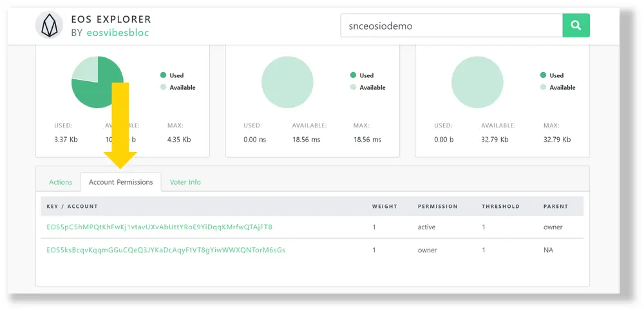644x311 pixels.
Task: Click the Used legend dot in middle chart
Action: pyautogui.click(x=353, y=75)
